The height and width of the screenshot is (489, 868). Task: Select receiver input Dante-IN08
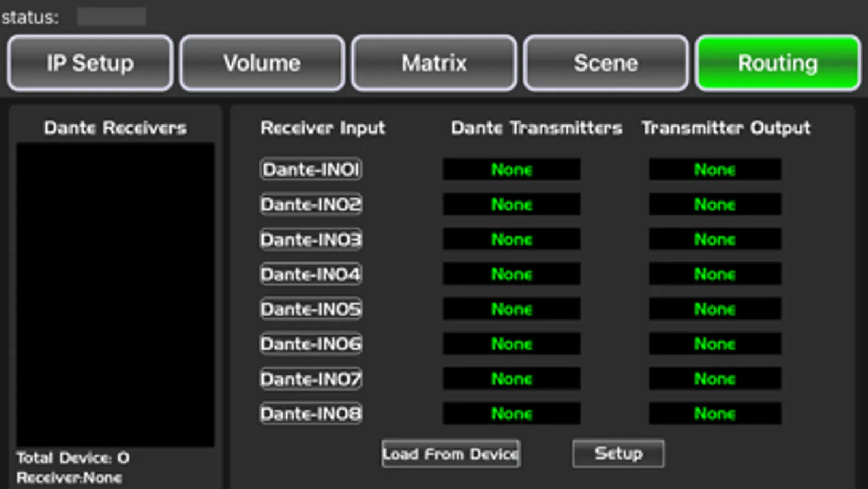coord(311,413)
